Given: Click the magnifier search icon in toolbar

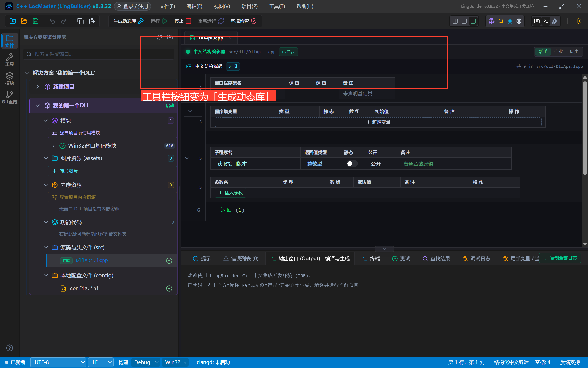Looking at the screenshot, I should coord(501,21).
